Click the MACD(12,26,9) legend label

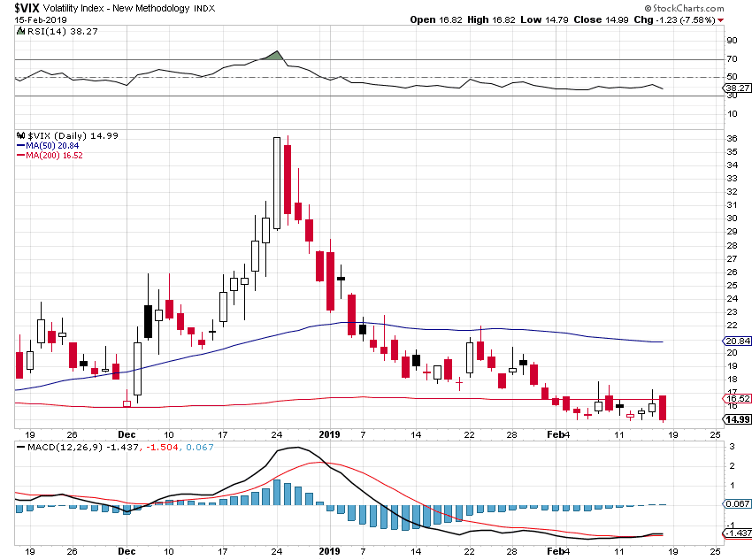click(x=65, y=447)
